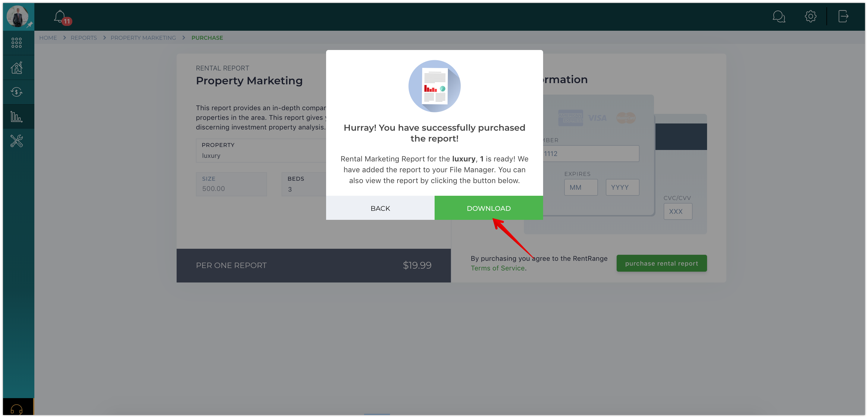Viewport: 868px width, 418px height.
Task: Click the purchase rental report button
Action: [x=662, y=263]
